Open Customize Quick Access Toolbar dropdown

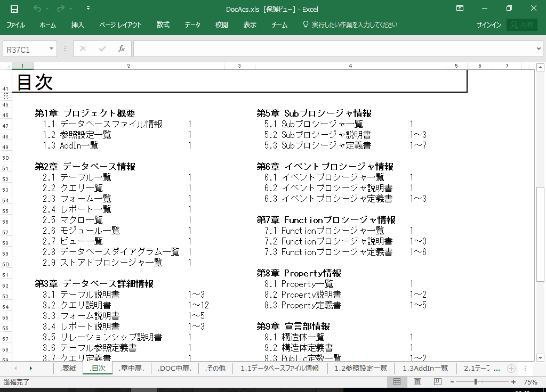88,9
